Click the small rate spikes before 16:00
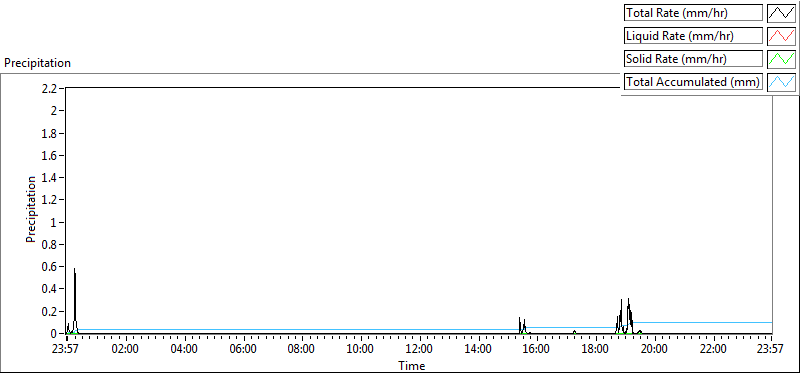Screen dimensions: 800x373 click(523, 326)
